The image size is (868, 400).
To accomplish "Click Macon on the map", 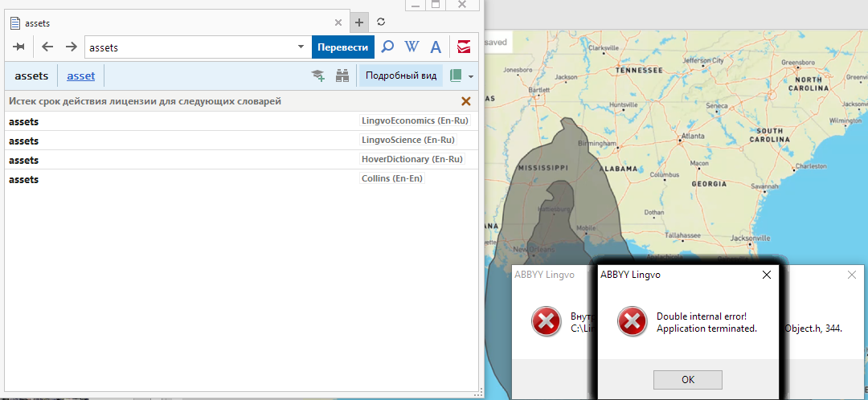I will click(700, 163).
